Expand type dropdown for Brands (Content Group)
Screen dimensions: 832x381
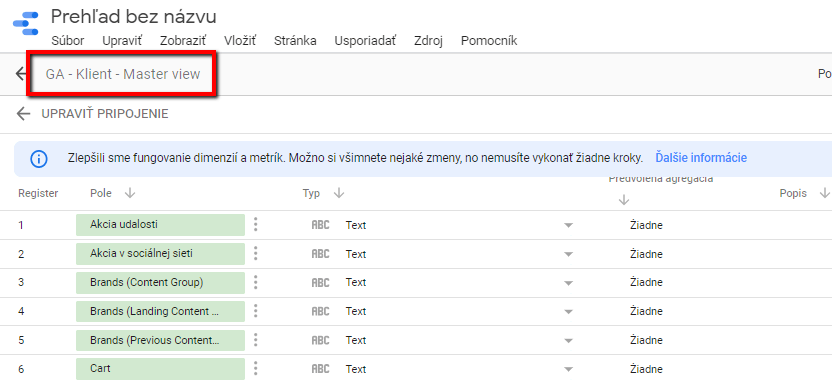point(568,283)
